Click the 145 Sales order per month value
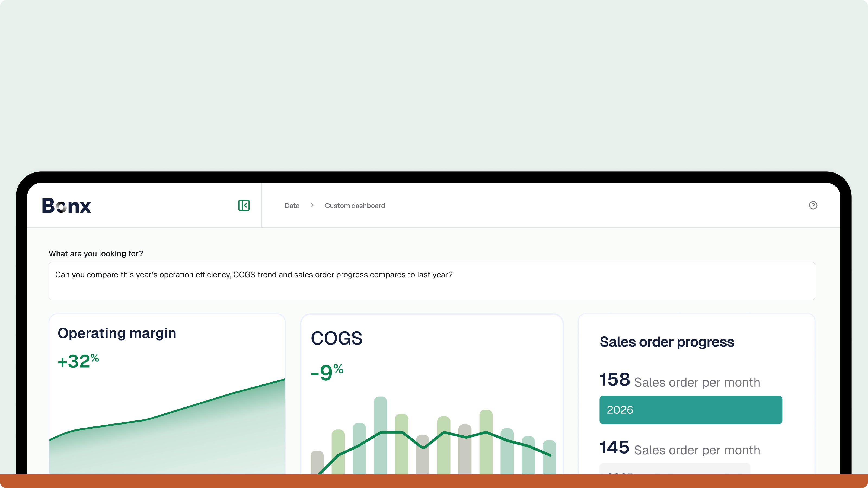This screenshot has height=488, width=868. (680, 448)
